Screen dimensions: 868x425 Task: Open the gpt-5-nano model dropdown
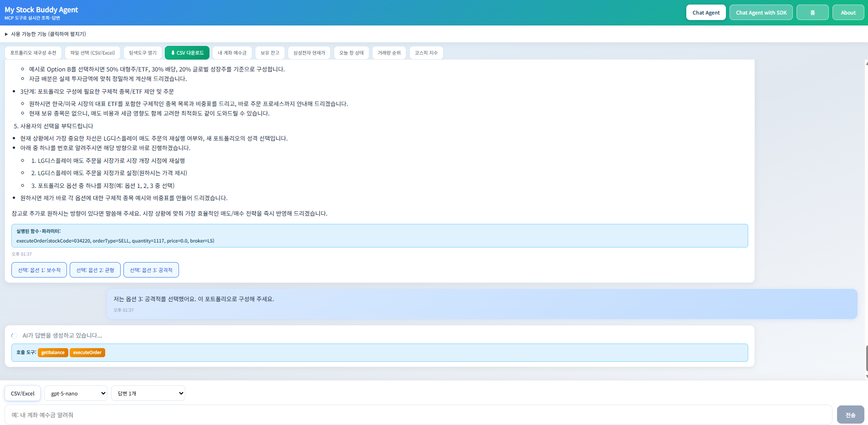click(x=76, y=394)
